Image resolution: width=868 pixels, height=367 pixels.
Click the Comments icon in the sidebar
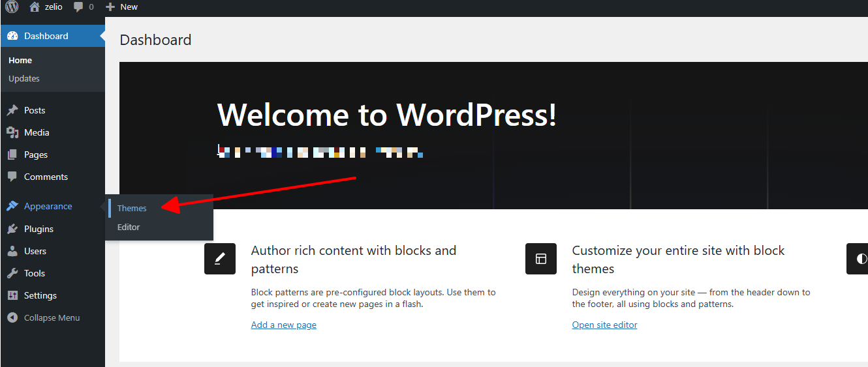tap(12, 177)
